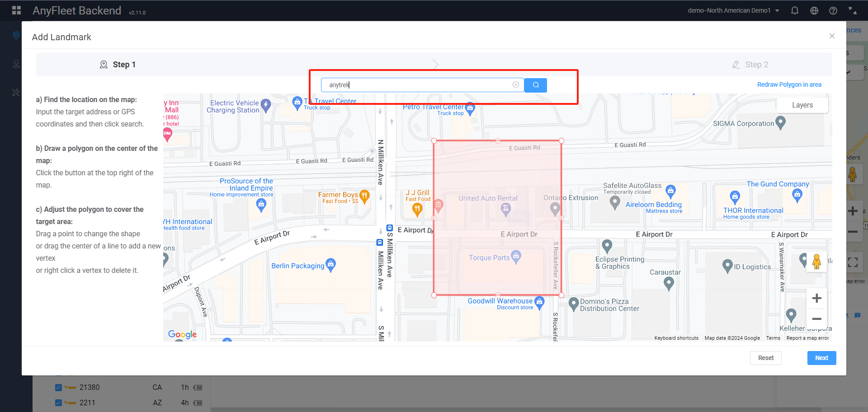The height and width of the screenshot is (412, 868).
Task: Click Redraw Polygon in area link
Action: pos(789,84)
